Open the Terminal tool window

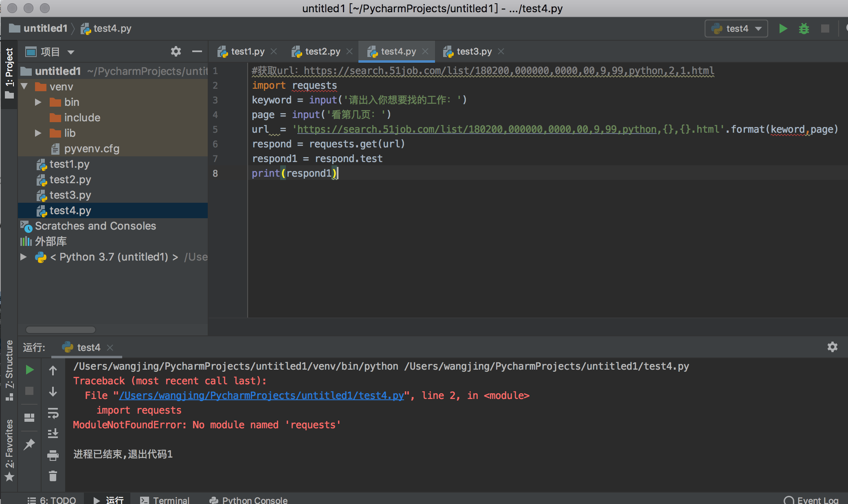(165, 500)
